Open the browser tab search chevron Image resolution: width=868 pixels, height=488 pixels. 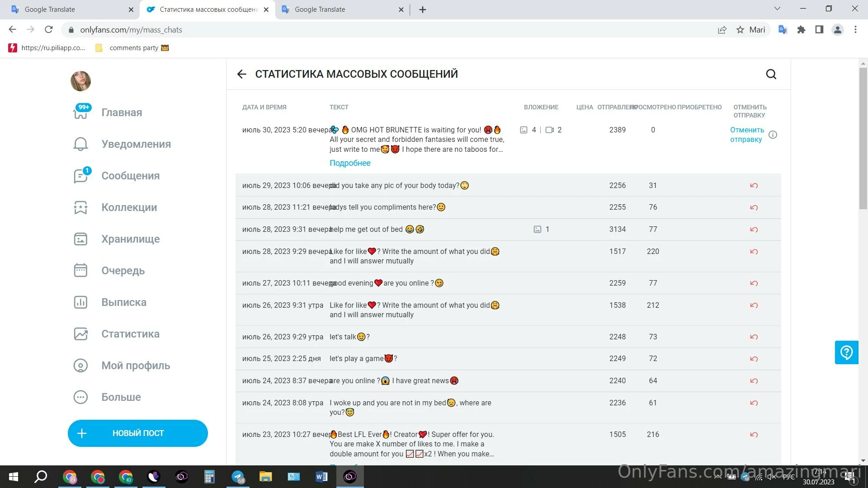coord(777,9)
